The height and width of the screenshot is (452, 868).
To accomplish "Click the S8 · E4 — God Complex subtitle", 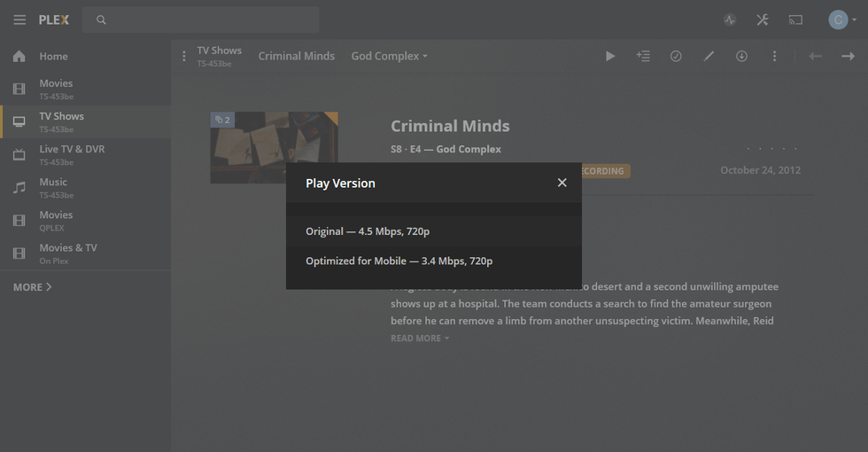I will click(x=446, y=149).
